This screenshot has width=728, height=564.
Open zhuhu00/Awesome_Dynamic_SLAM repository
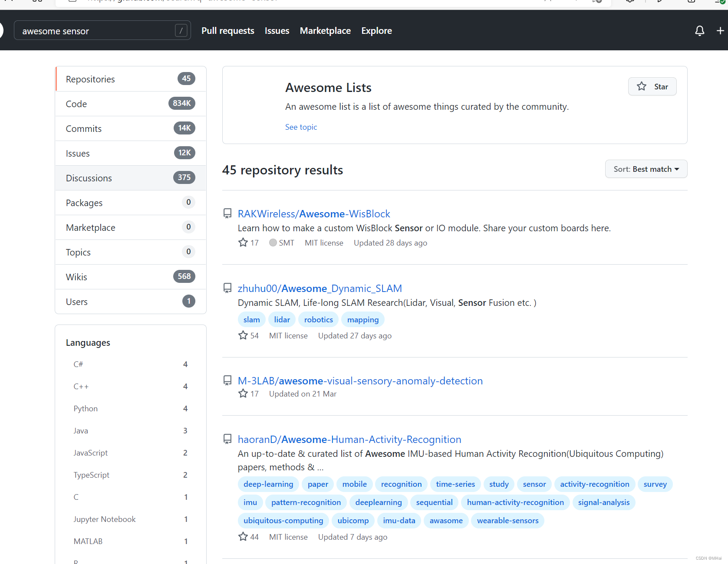[x=320, y=288]
